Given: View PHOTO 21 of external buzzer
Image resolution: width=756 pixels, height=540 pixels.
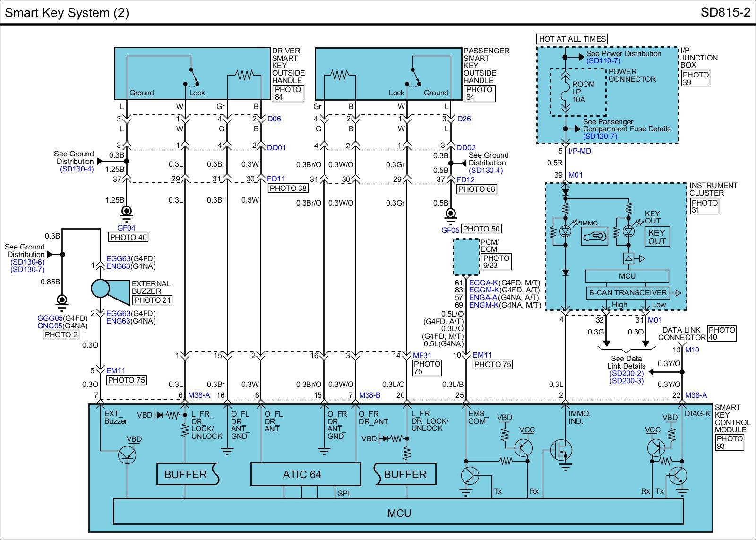Looking at the screenshot, I should click(152, 300).
